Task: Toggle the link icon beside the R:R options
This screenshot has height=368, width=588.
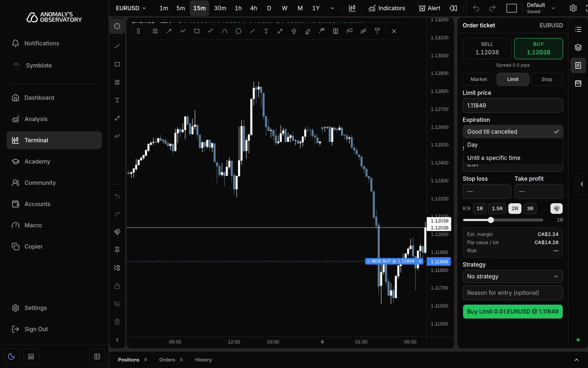Action: click(x=556, y=209)
